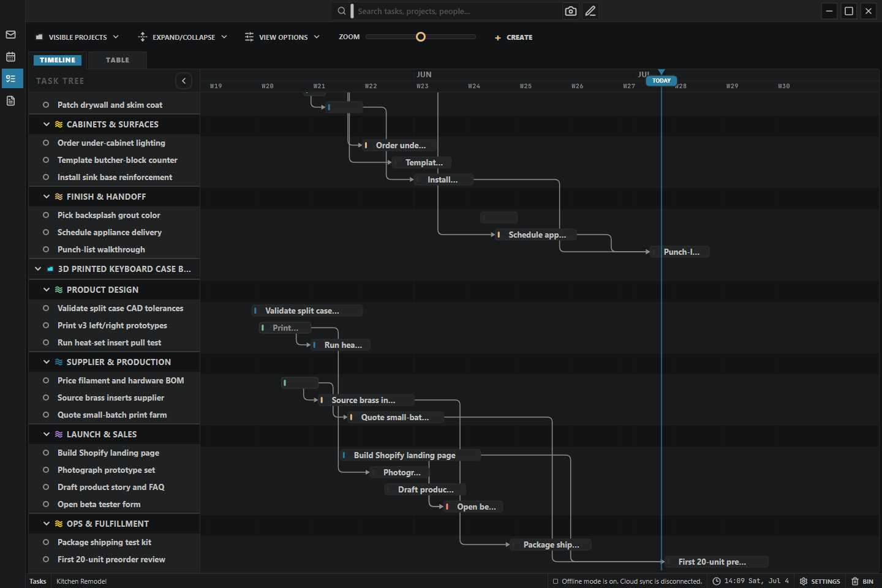Screen dimensions: 882x588
Task: Click the Launch & Sales group icon
Action: 59,434
